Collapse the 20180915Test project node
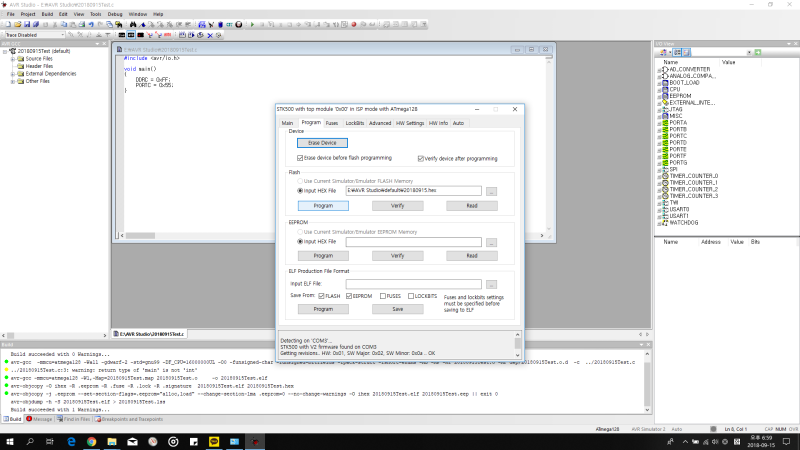Viewport: 800px width, 450px height. (x=5, y=52)
